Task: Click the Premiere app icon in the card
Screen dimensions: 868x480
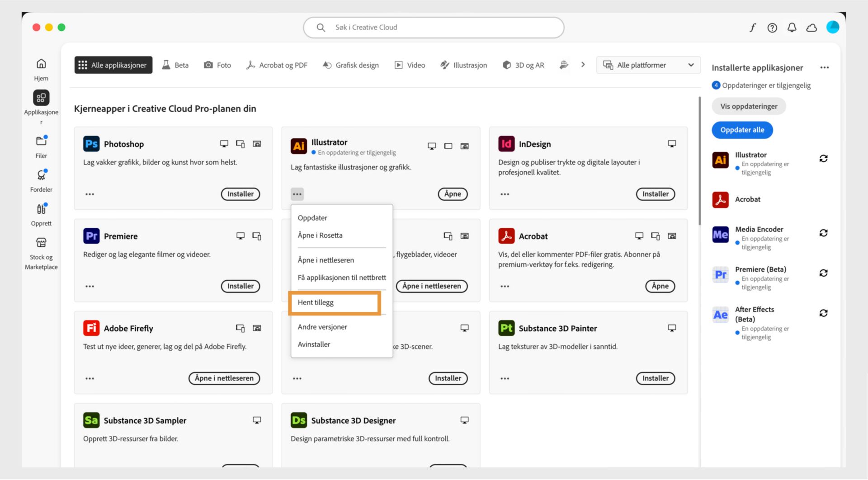Action: 91,236
